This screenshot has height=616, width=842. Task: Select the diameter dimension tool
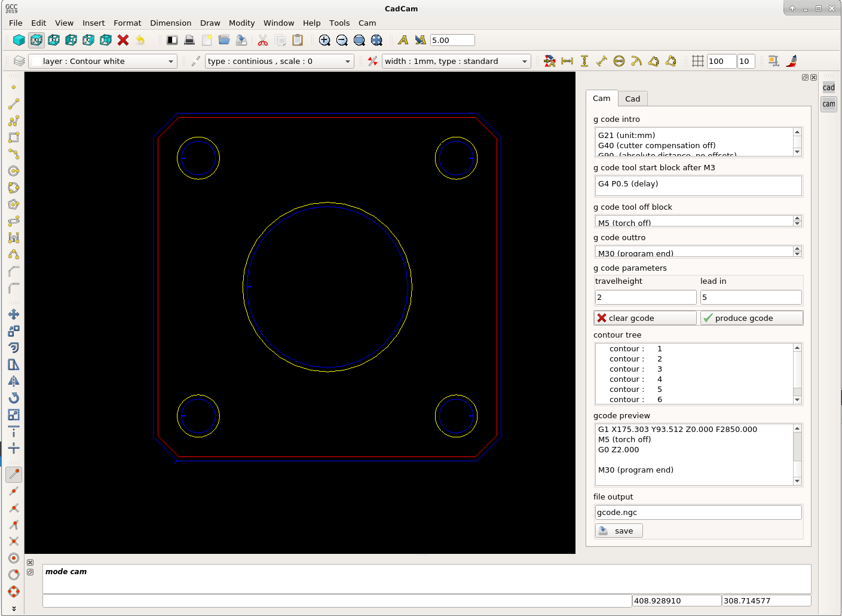619,61
